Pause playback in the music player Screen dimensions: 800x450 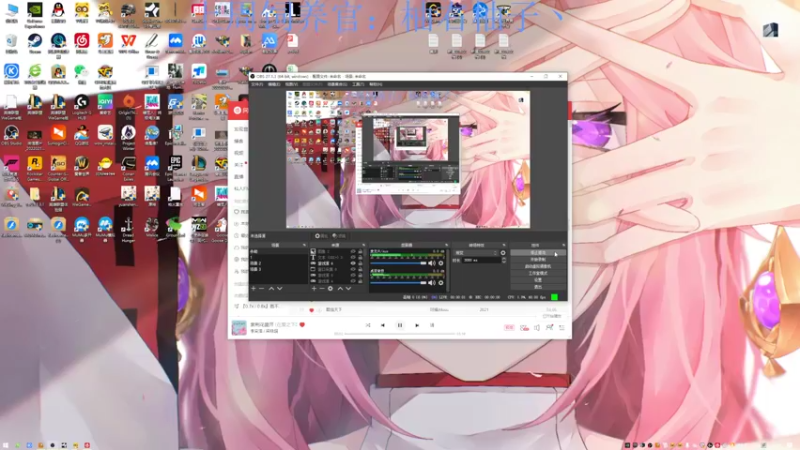click(399, 325)
